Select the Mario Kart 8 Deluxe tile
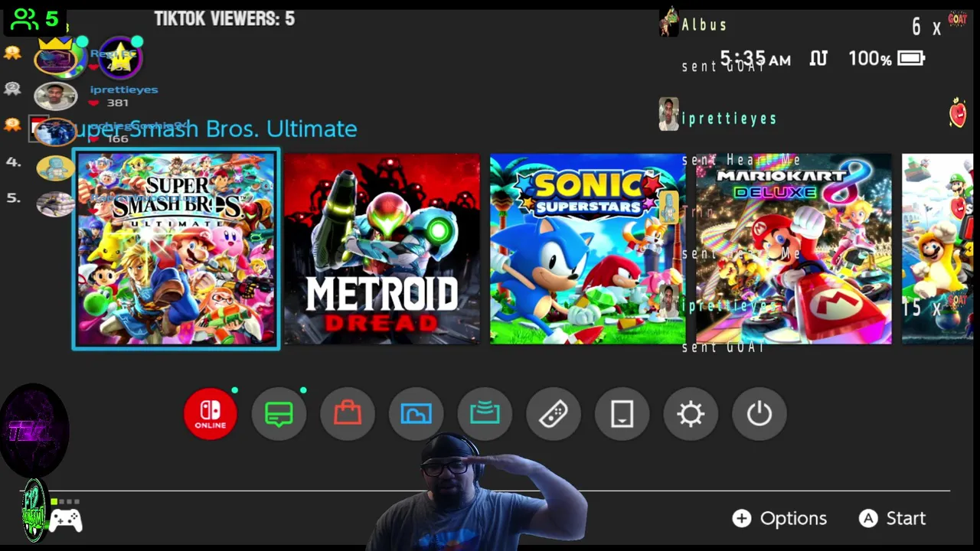The height and width of the screenshot is (551, 980). [794, 249]
